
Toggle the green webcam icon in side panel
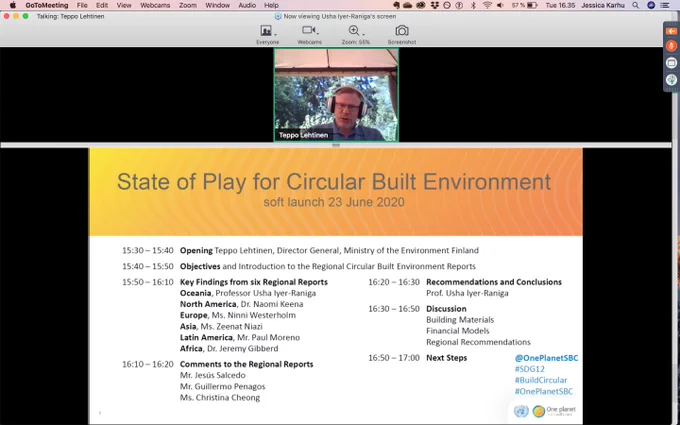[x=671, y=80]
